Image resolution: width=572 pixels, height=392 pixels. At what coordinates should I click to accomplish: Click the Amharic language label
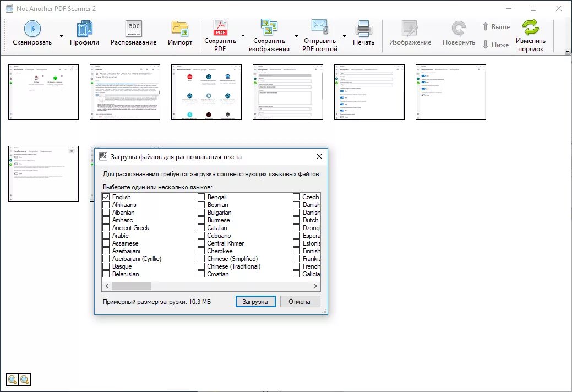(123, 220)
